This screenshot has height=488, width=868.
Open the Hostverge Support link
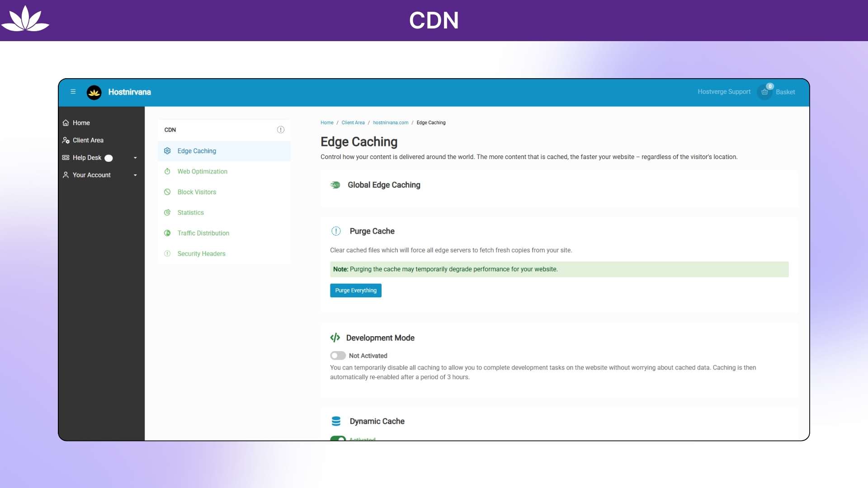click(x=724, y=92)
